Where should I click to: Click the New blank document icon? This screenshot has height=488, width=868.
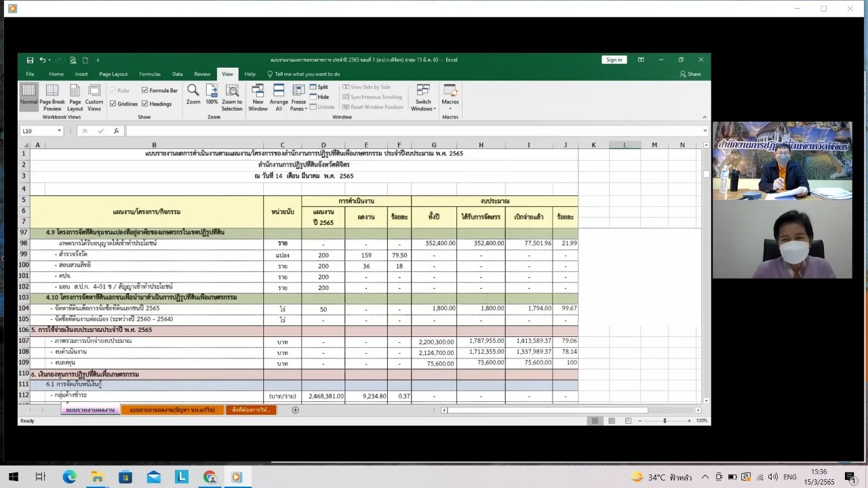[x=85, y=60]
